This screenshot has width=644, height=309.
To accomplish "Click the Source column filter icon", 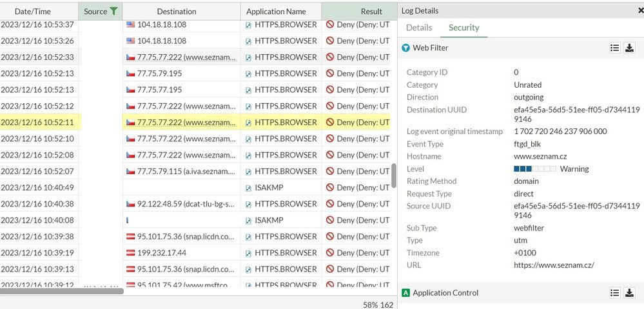I will pos(113,11).
